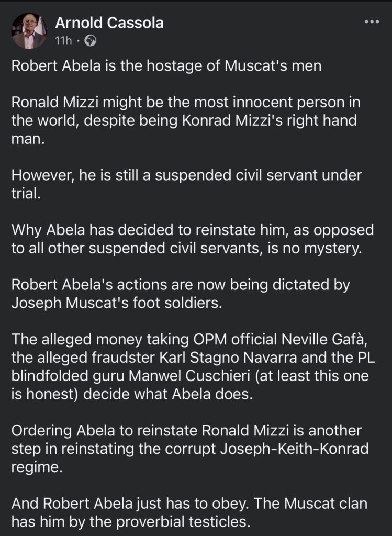Click the paragraph starting "However, he is still"
Image resolution: width=392 pixels, height=536 pixels.
click(187, 184)
